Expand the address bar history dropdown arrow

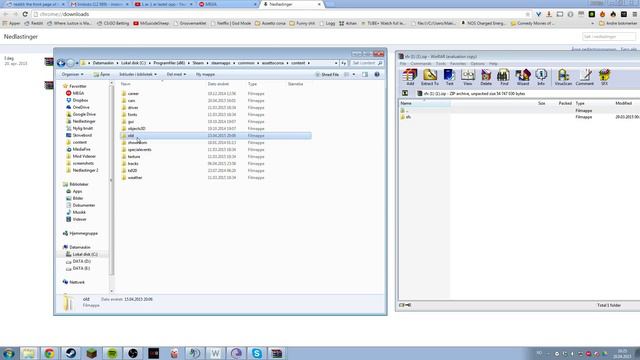click(336, 63)
